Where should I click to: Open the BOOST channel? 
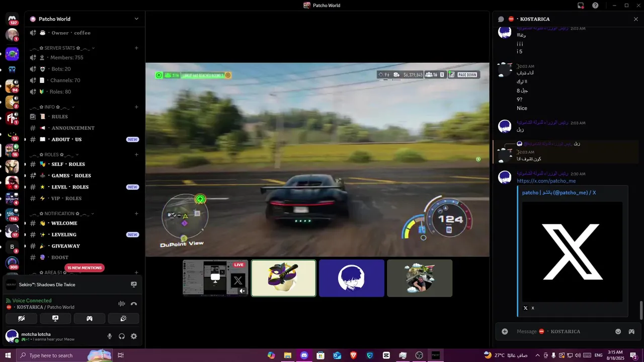(84, 257)
